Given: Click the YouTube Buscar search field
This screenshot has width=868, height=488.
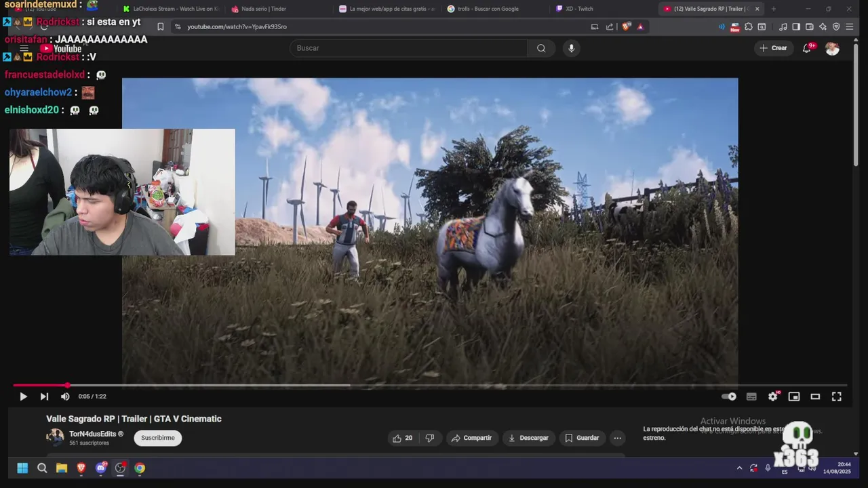Looking at the screenshot, I should click(408, 48).
